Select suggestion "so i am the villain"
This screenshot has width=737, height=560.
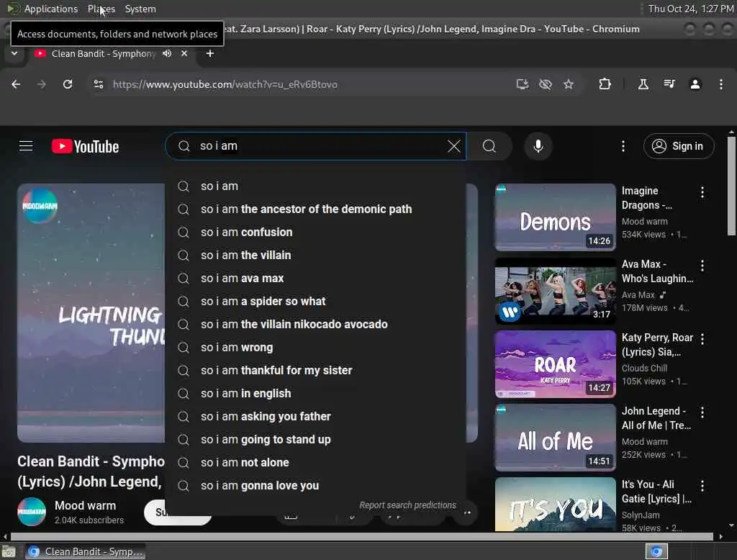[315, 256]
